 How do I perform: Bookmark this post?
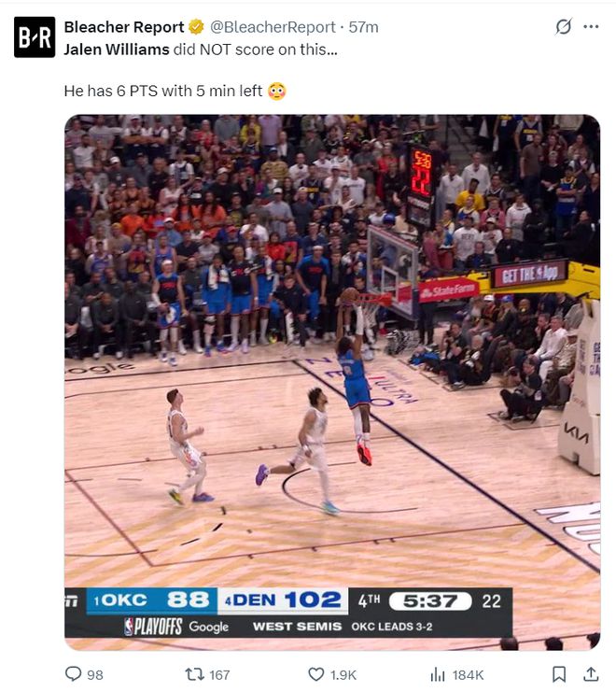[x=559, y=674]
